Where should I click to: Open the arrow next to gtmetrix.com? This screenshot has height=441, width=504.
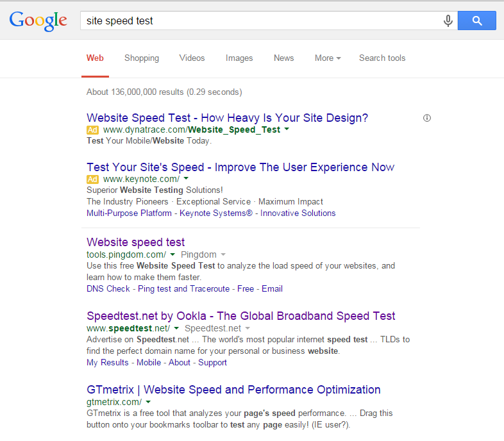[148, 402]
